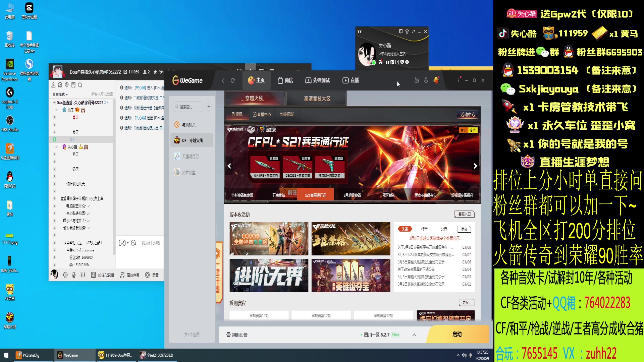Screen dimensions: 644x362
Task: Click the hand gesture icon in WeGame header
Action: (x=417, y=80)
